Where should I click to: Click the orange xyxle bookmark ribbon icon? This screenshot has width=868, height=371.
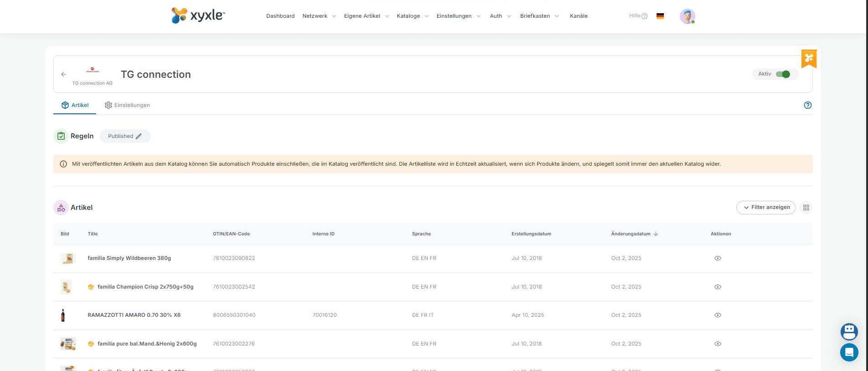[809, 58]
